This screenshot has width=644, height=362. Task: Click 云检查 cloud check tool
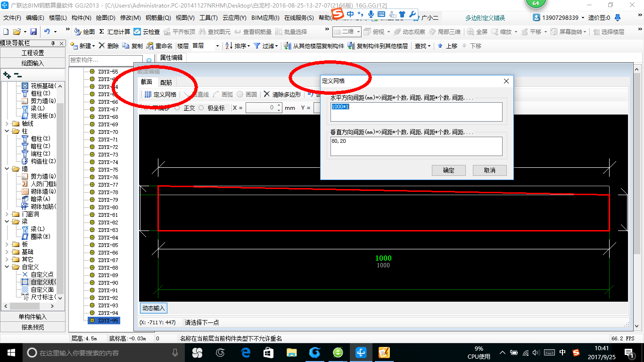click(x=147, y=32)
